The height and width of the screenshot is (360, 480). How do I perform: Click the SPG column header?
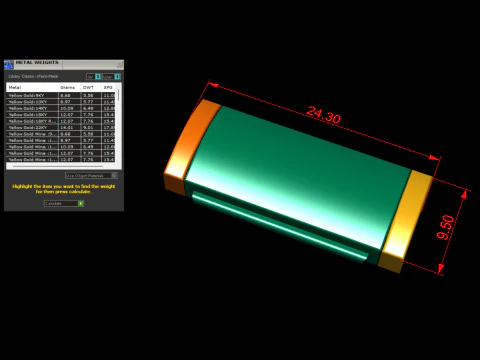coord(109,87)
